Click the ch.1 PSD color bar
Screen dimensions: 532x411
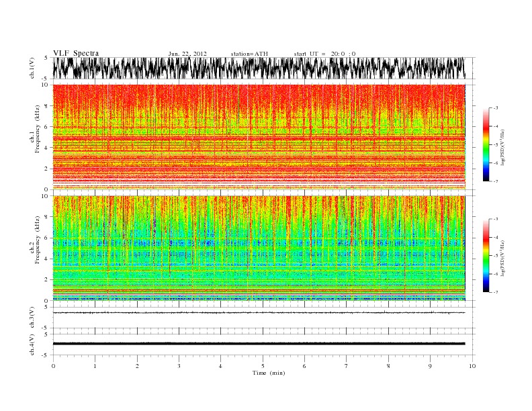(x=486, y=144)
